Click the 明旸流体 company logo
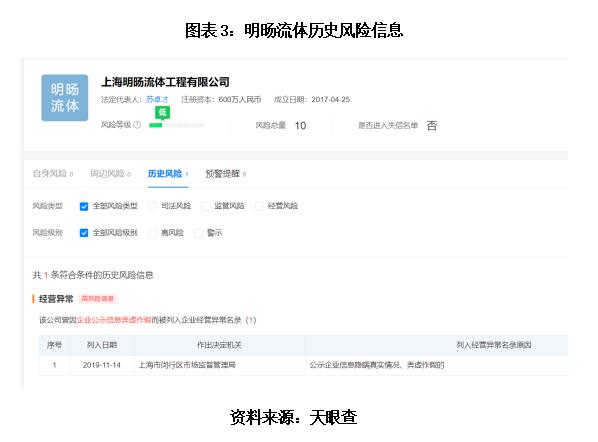Screen dimensions: 598x442 65,98
